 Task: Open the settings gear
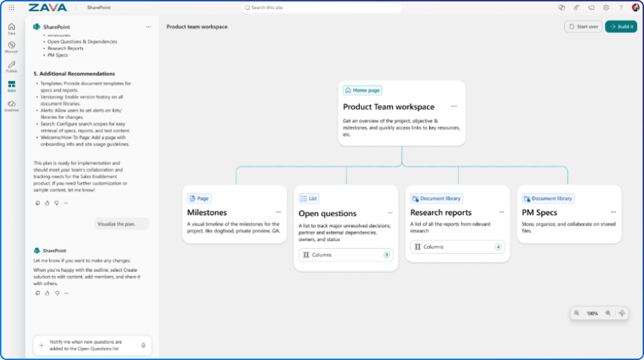point(605,8)
